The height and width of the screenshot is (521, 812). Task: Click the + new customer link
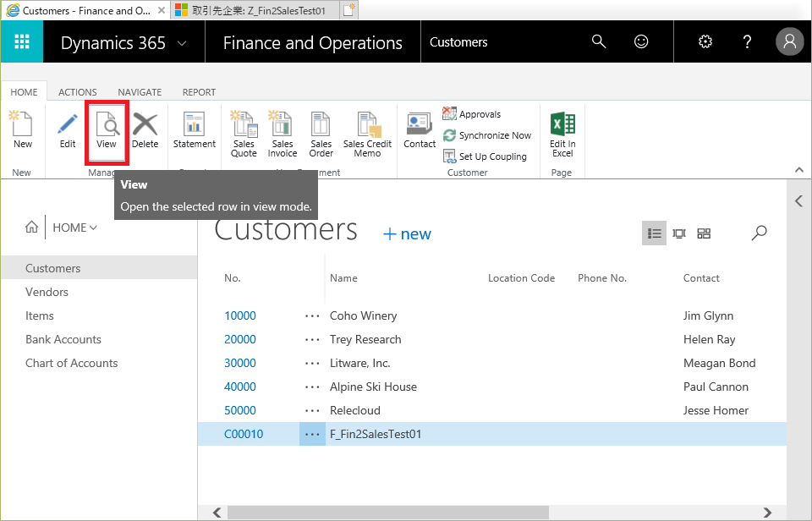pos(407,233)
